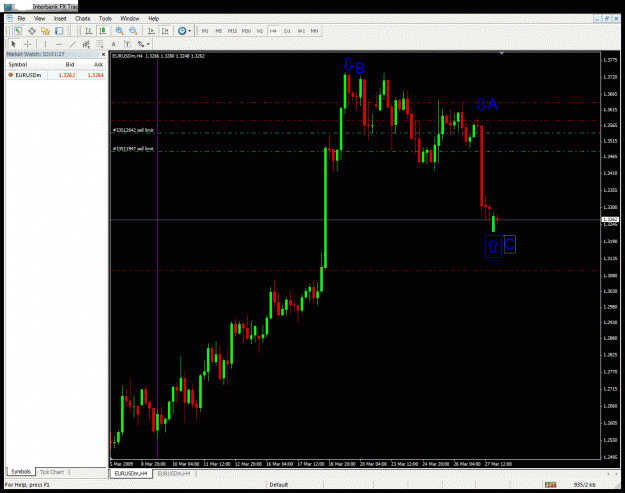Select the crosshair tool
The height and width of the screenshot is (493, 625).
pyautogui.click(x=28, y=44)
